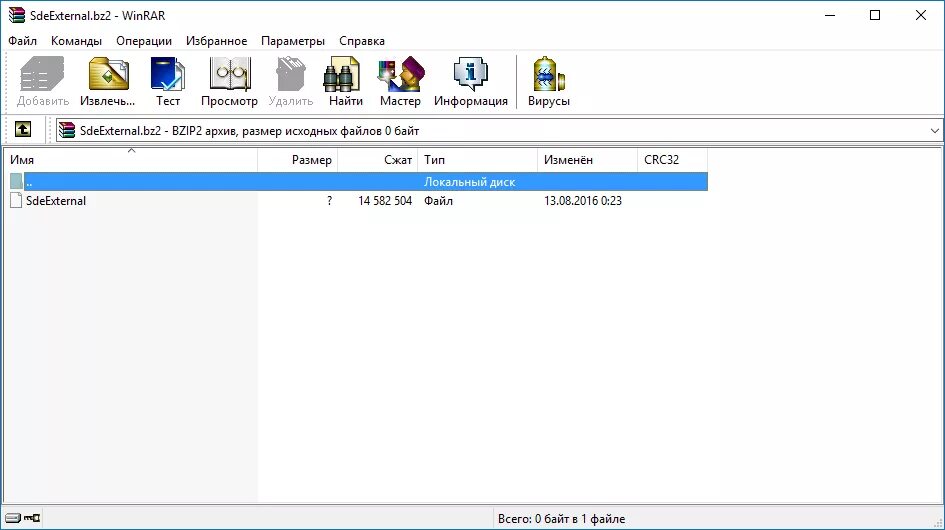This screenshot has width=945, height=530.
Task: Scan archive with Вирусы icon
Action: pyautogui.click(x=548, y=74)
